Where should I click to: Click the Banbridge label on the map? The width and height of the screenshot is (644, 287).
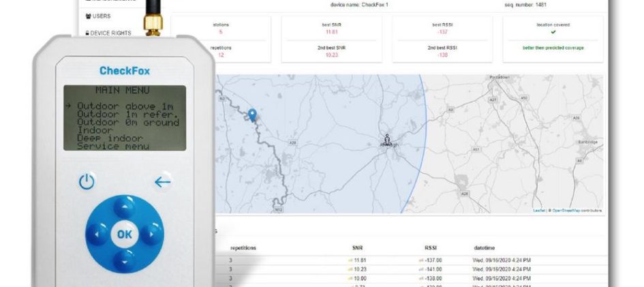pos(589,142)
